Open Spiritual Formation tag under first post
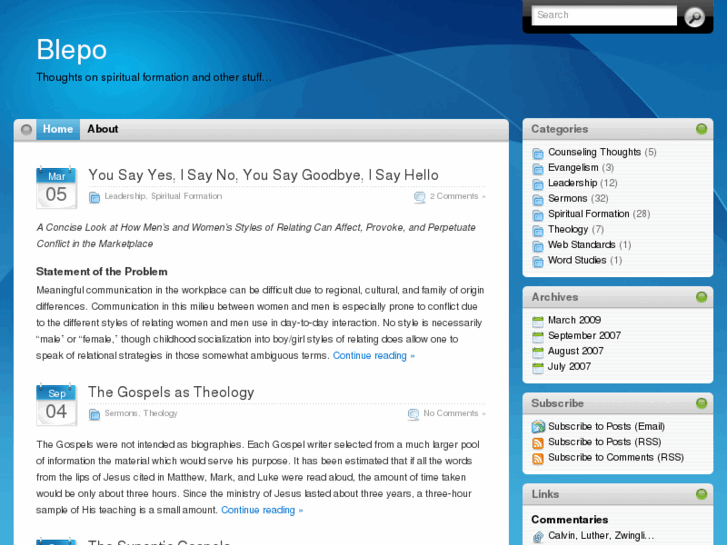 (x=186, y=196)
